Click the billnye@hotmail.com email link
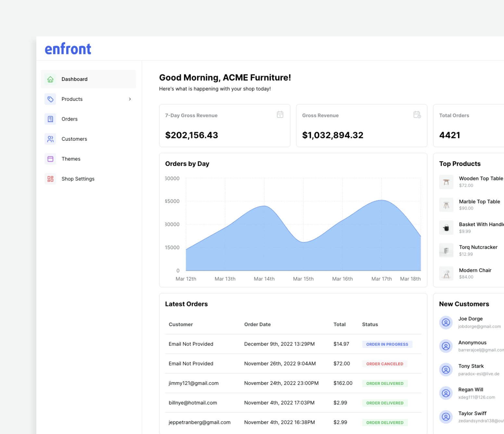 coord(193,403)
